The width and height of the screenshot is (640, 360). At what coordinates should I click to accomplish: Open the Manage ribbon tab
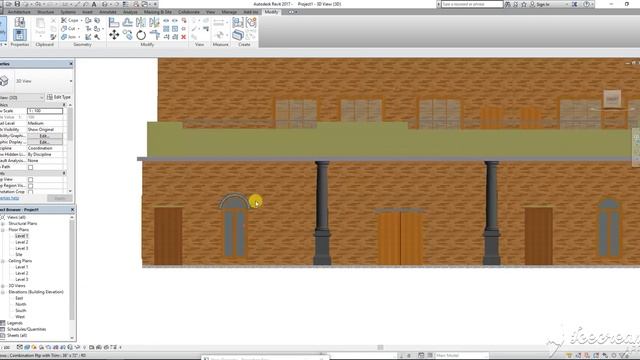coord(229,12)
